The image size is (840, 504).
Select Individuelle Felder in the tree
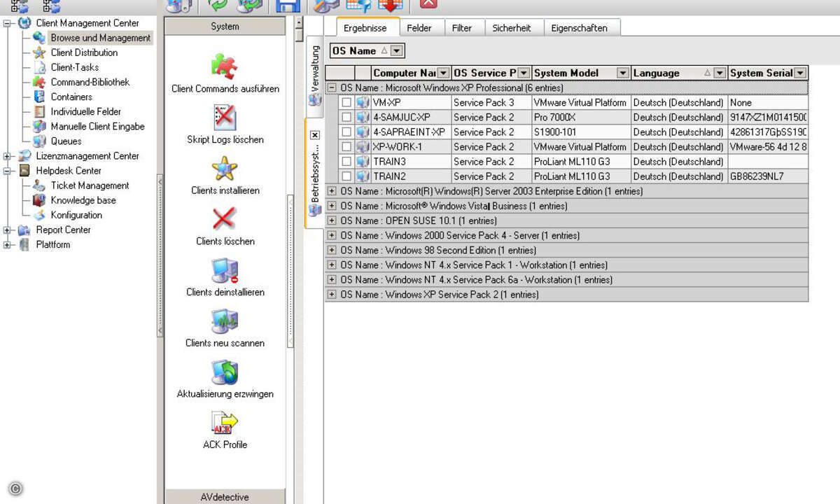(86, 111)
